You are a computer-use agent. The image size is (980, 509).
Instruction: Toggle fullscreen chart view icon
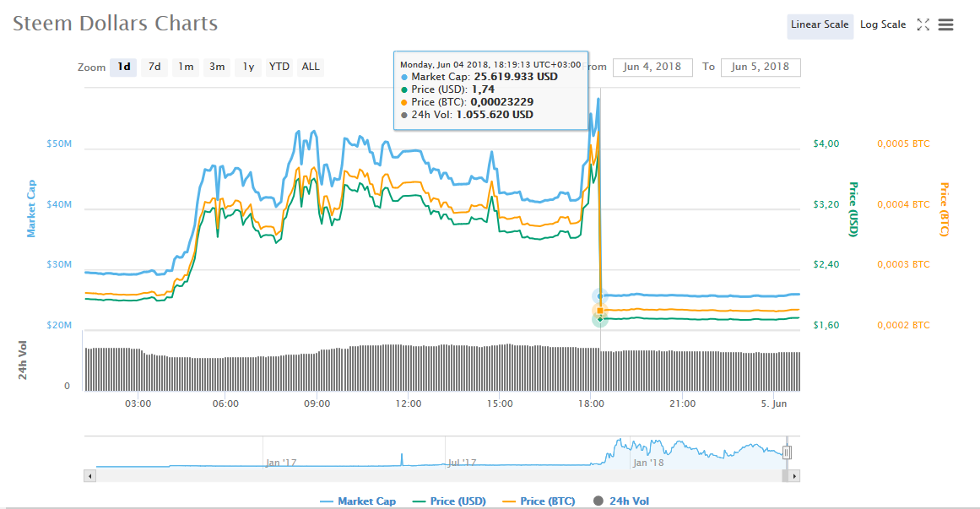tap(923, 25)
